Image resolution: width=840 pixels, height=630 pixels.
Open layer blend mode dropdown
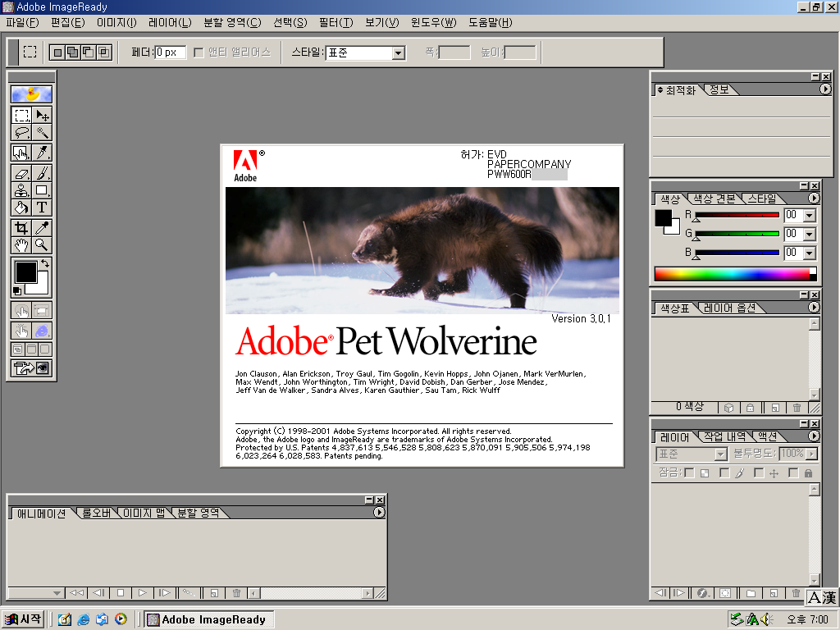(691, 454)
